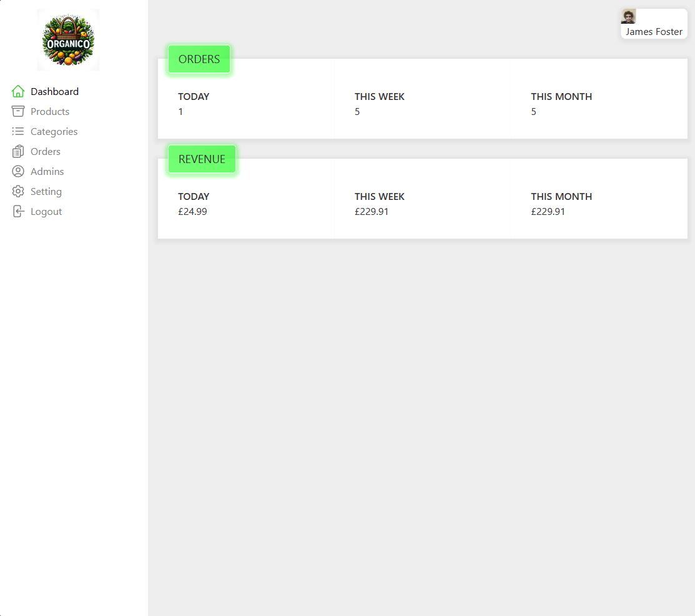Click THIS WEEK heading in the Orders card
The image size is (695, 616).
pyautogui.click(x=380, y=97)
